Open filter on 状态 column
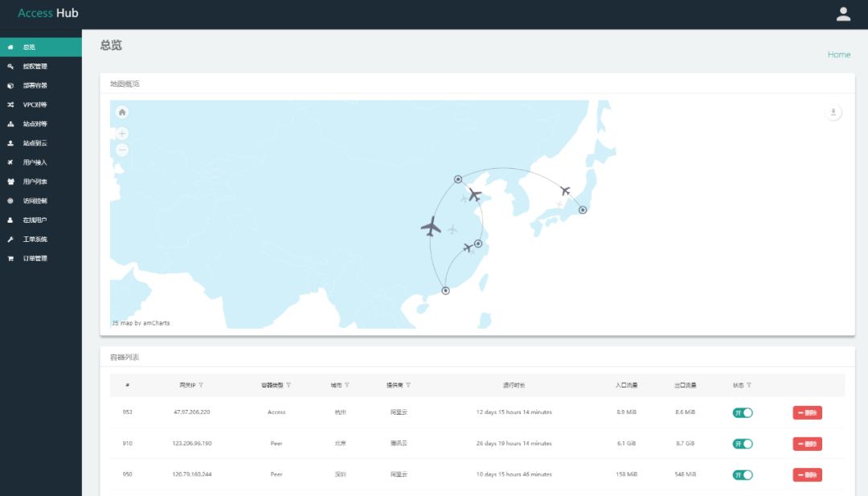868x496 pixels. 749,385
